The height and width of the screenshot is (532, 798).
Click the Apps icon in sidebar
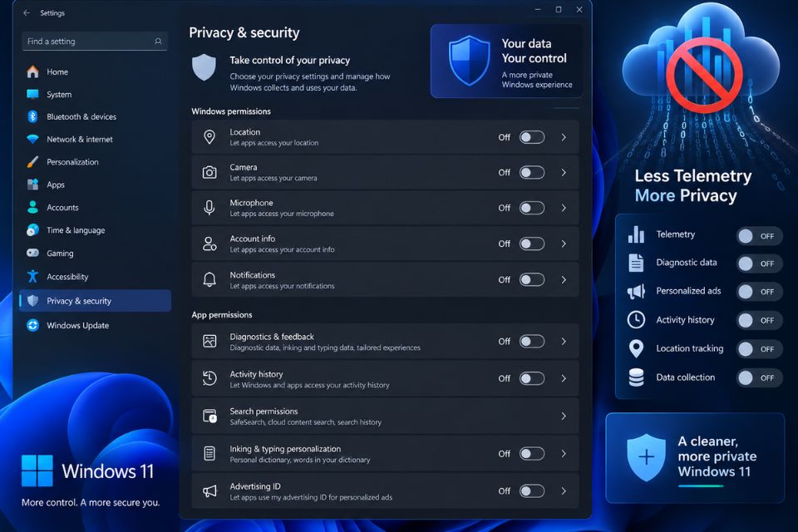tap(32, 185)
